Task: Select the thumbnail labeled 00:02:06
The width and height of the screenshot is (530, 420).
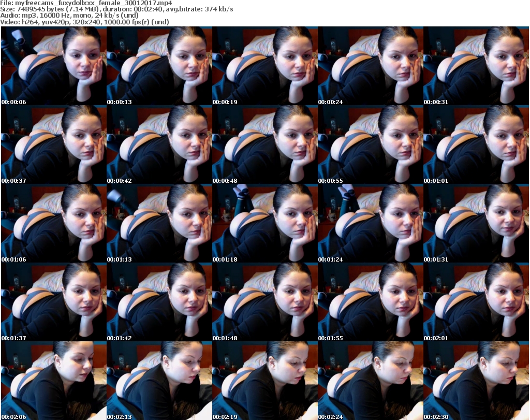Action: click(54, 381)
